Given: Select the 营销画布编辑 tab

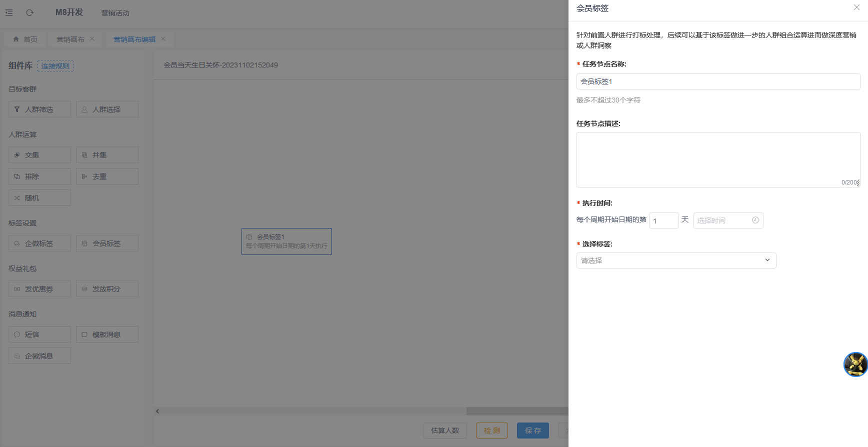Looking at the screenshot, I should coord(134,39).
